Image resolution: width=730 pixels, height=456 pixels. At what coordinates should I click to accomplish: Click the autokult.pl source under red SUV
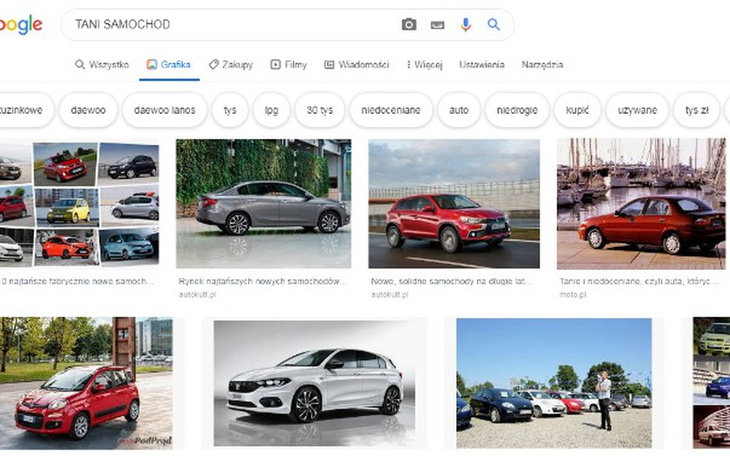[x=390, y=294]
